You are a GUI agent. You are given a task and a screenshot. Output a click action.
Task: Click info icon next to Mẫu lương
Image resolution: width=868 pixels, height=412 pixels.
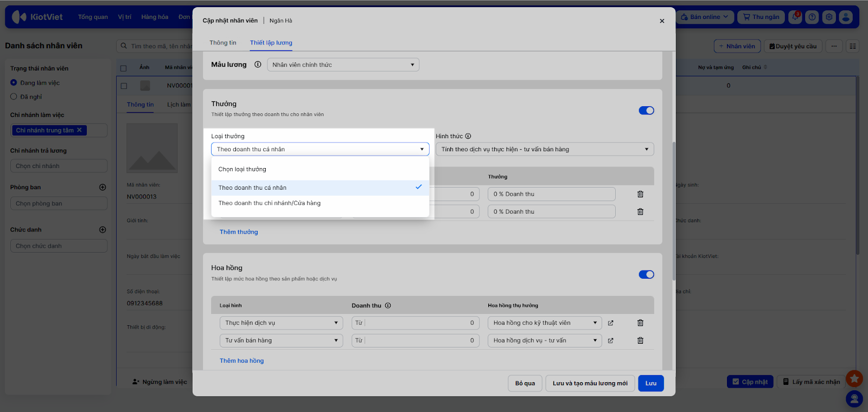(258, 65)
